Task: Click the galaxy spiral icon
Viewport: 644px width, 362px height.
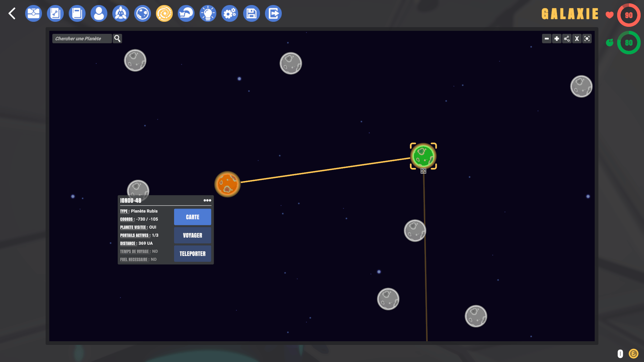Action: click(164, 14)
